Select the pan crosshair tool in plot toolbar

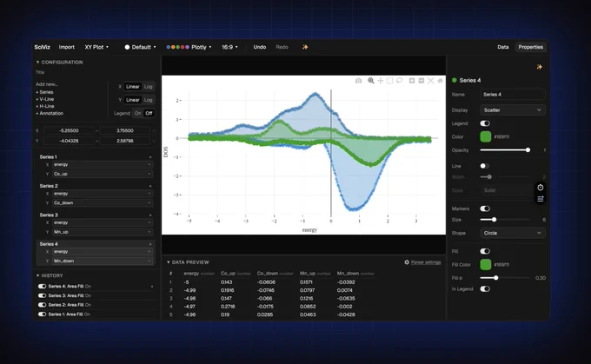pyautogui.click(x=381, y=81)
